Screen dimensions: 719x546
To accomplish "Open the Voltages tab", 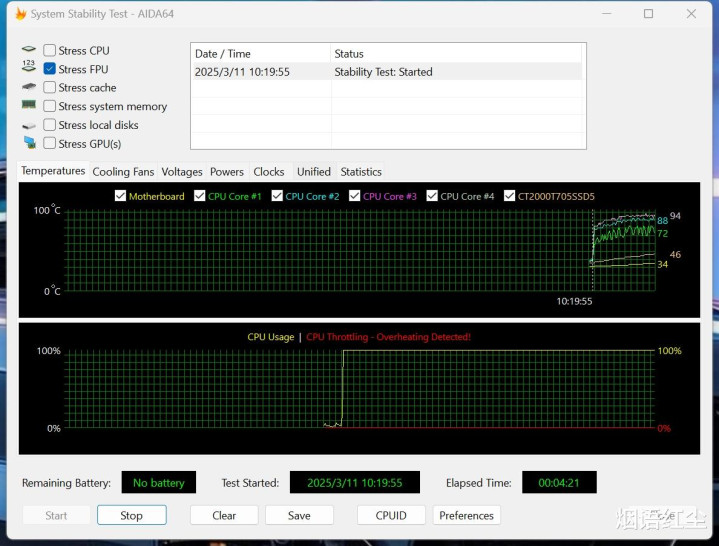I will (182, 171).
